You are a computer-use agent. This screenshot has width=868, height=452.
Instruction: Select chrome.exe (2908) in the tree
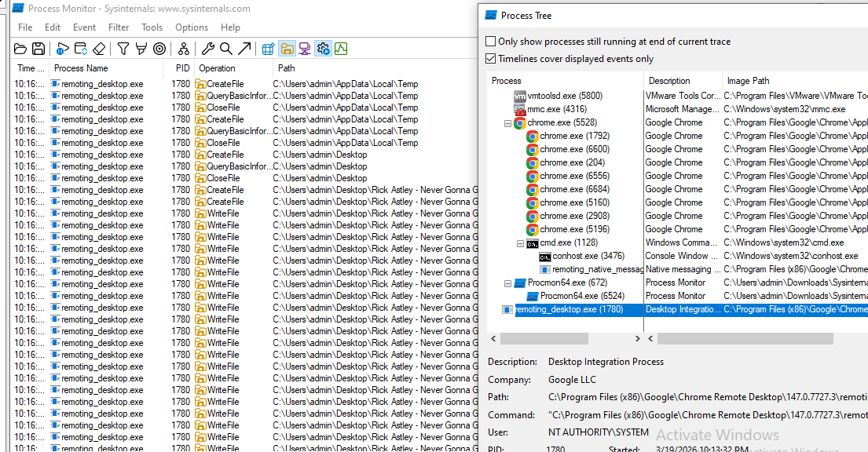[574, 216]
